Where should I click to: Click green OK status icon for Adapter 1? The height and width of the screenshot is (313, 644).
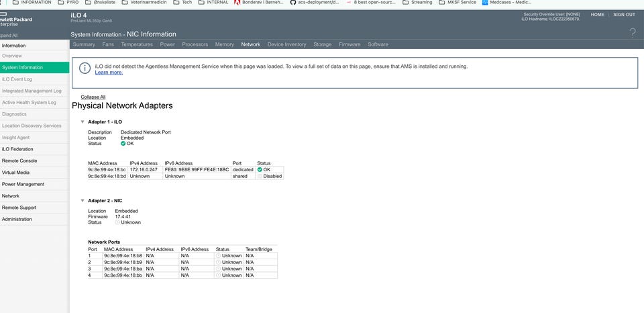pos(123,144)
